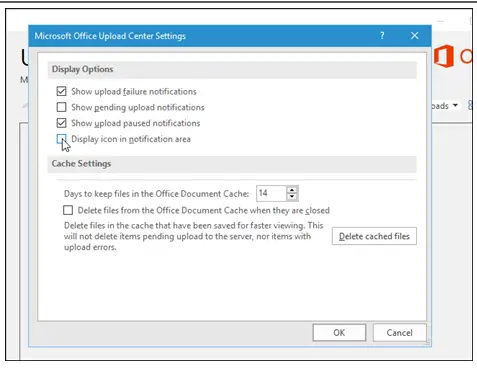This screenshot has height=368, width=477.
Task: Click the Days to keep files field
Action: [271, 193]
